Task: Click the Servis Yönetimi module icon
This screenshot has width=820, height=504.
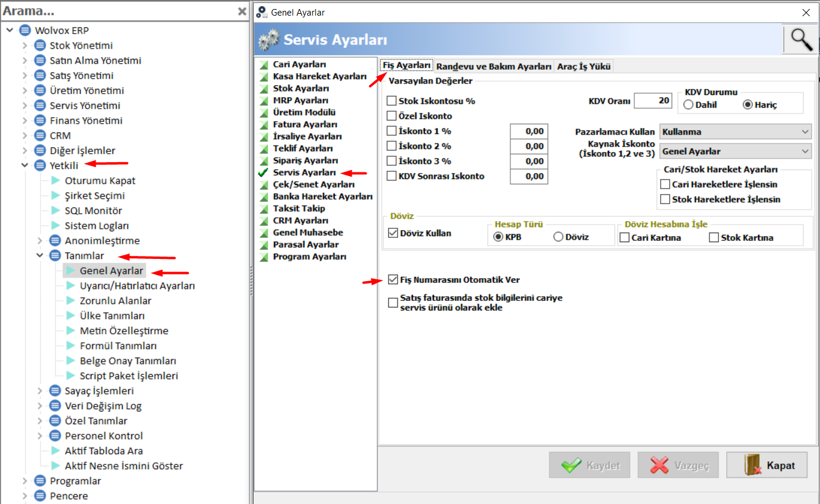Action: coord(40,105)
